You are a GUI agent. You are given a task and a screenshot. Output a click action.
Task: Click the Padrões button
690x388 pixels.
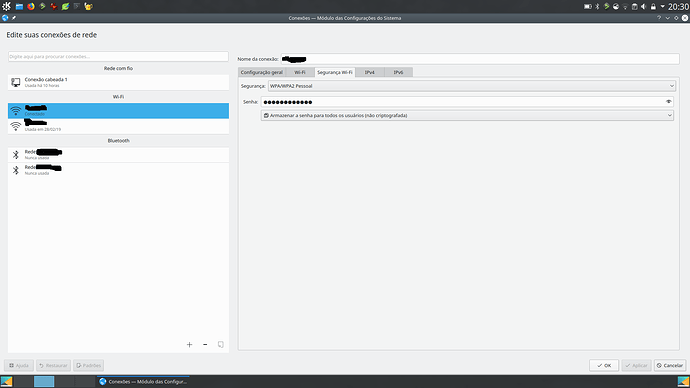point(88,365)
